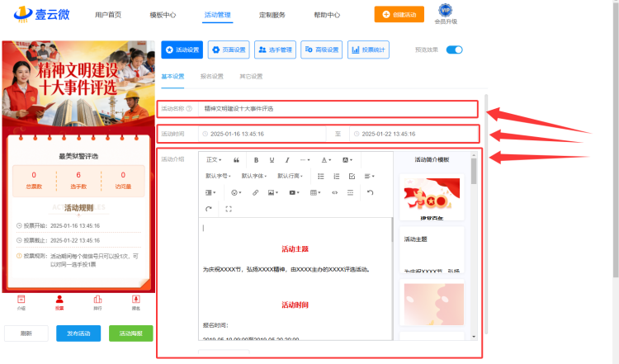Open the 介绍 tab in phone preview
Image resolution: width=619 pixels, height=364 pixels.
(21, 302)
